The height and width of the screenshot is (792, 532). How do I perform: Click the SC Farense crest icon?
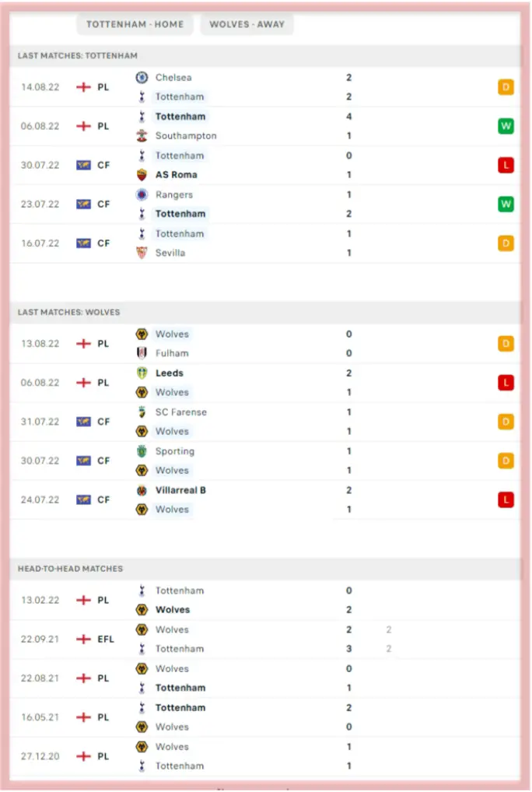tap(142, 412)
